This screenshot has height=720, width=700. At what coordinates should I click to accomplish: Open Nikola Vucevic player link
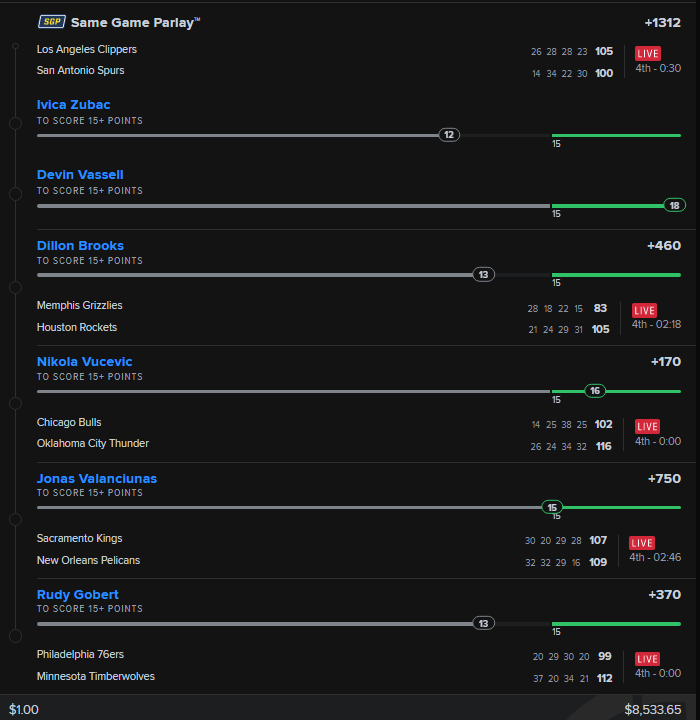click(85, 362)
